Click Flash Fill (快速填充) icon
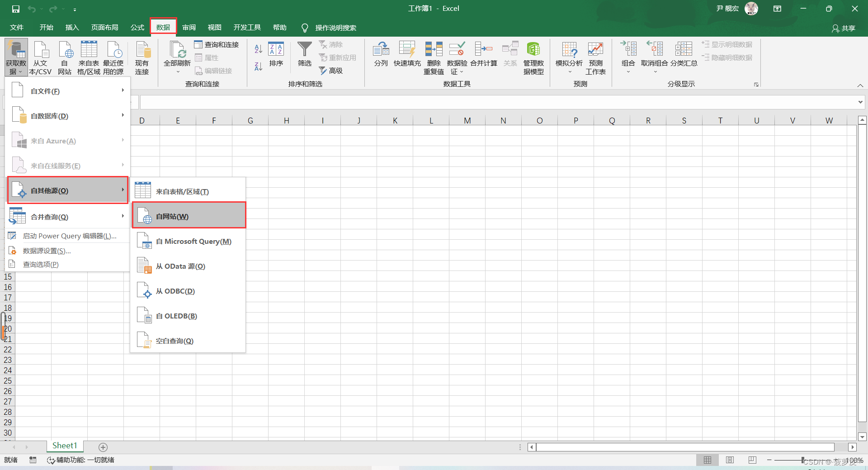Screen dimensions: 868x470 pyautogui.click(x=407, y=54)
